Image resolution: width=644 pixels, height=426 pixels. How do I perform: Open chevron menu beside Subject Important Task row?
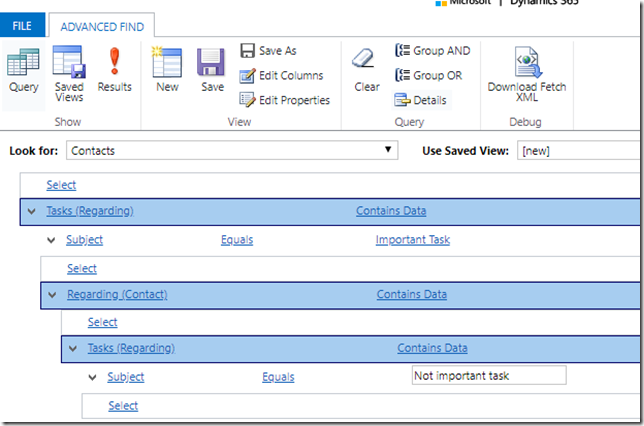point(51,240)
